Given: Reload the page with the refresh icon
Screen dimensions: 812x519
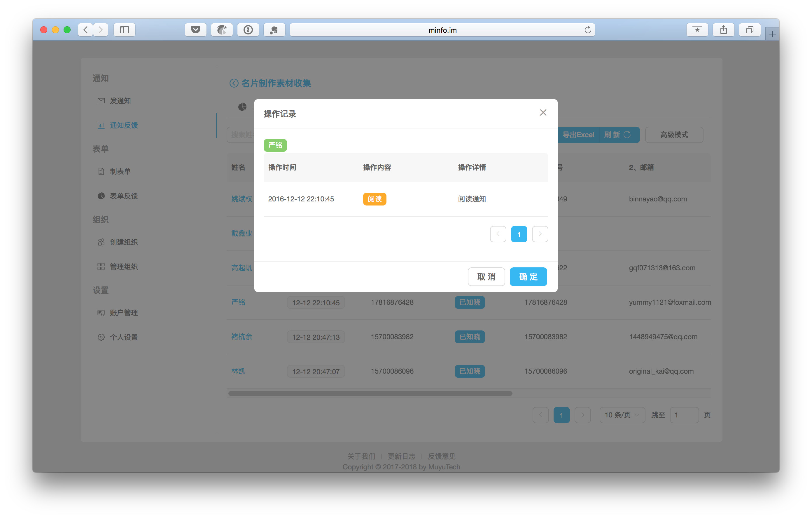Looking at the screenshot, I should point(588,30).
